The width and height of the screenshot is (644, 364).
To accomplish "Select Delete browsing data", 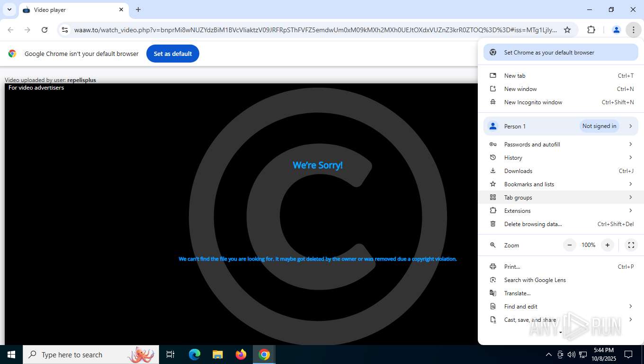I will (561, 224).
